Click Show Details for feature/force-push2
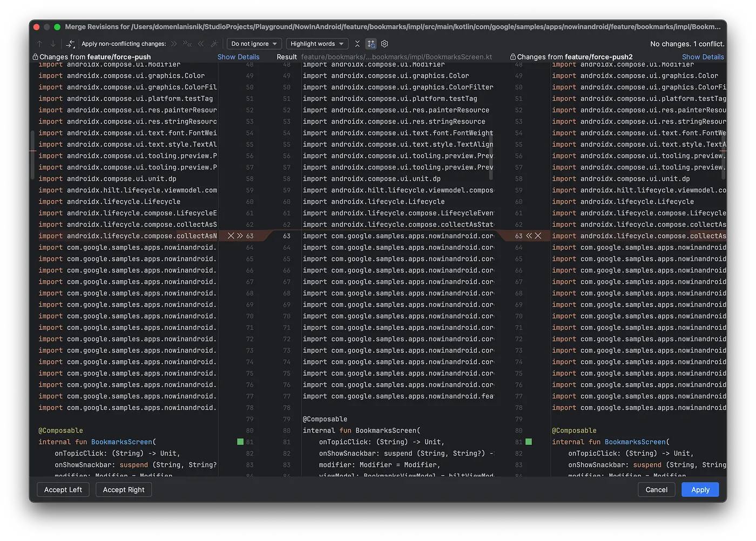 (x=703, y=57)
